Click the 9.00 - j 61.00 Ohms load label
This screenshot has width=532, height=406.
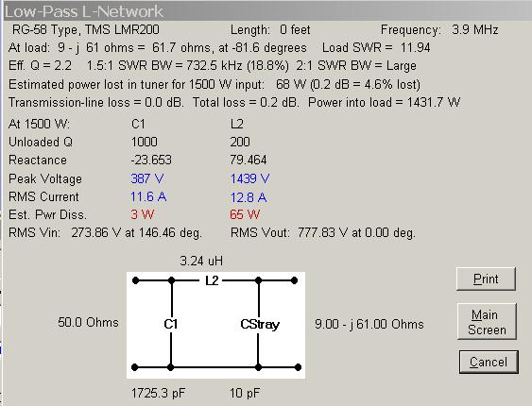(x=369, y=324)
